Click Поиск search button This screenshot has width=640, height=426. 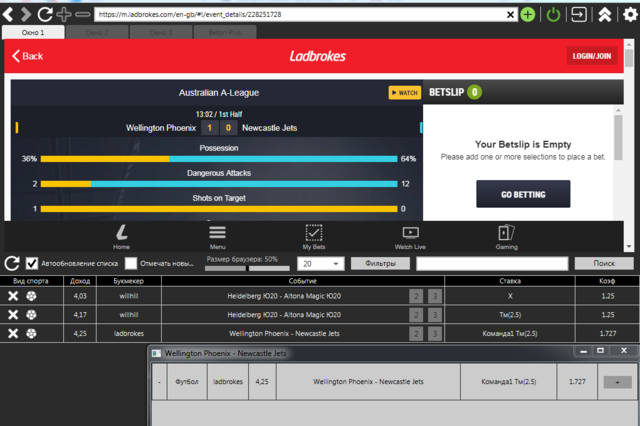[604, 263]
